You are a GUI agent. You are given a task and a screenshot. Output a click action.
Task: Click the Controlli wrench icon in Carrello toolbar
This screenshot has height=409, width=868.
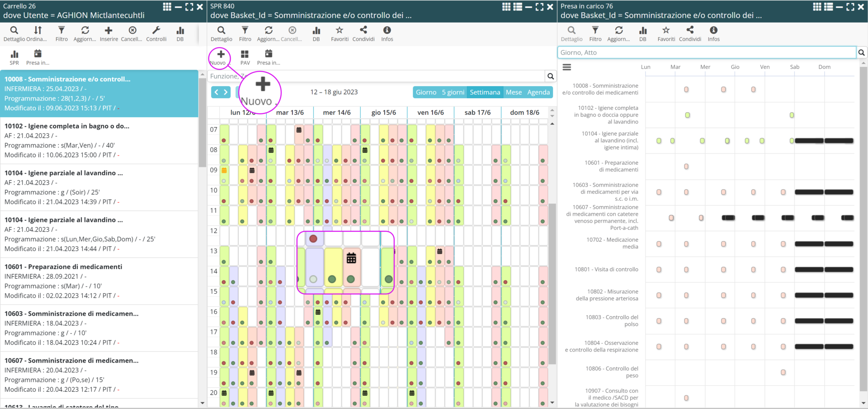156,30
